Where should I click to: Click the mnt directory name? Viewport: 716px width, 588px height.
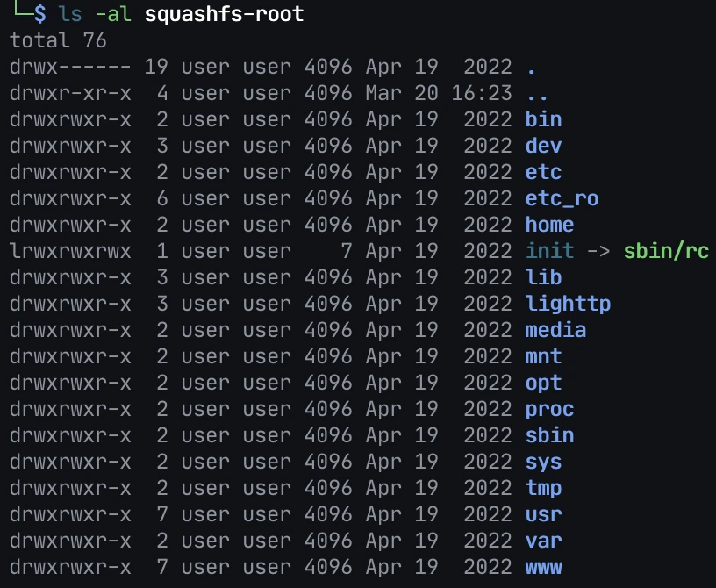click(x=543, y=356)
